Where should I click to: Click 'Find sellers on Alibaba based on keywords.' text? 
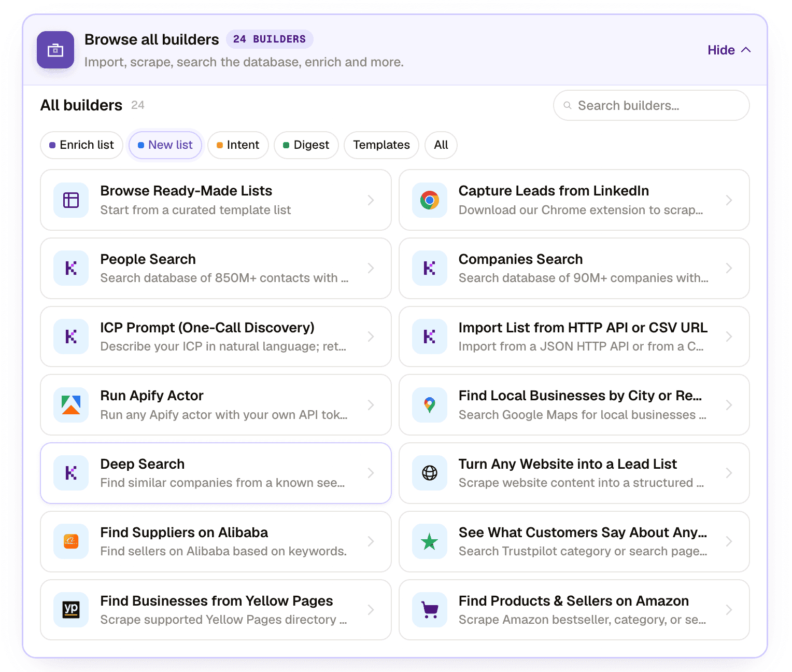pos(223,551)
